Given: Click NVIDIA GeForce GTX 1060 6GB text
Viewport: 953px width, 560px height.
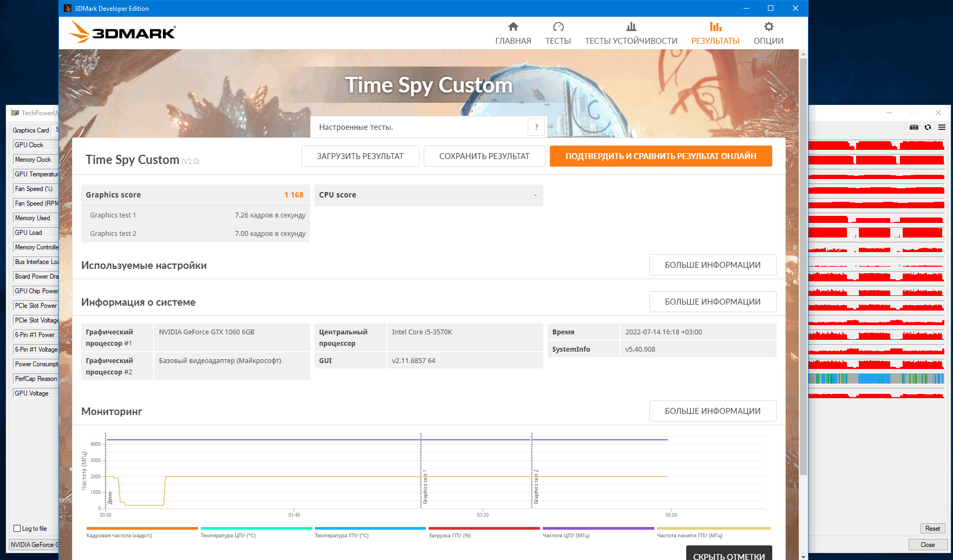Looking at the screenshot, I should 207,332.
